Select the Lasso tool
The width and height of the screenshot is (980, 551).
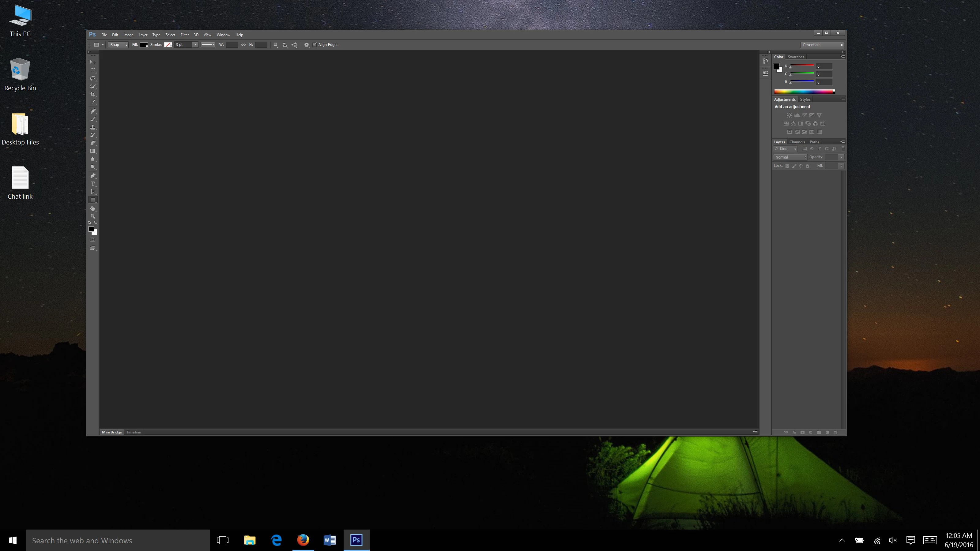tap(92, 78)
